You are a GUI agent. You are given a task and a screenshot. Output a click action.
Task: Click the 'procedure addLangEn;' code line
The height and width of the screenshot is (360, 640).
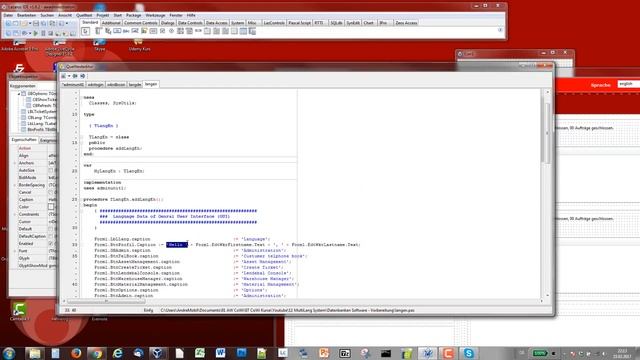(x=116, y=148)
